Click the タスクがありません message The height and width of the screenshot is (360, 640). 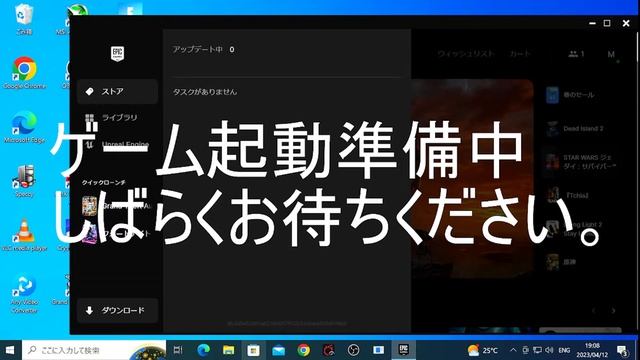pyautogui.click(x=205, y=92)
